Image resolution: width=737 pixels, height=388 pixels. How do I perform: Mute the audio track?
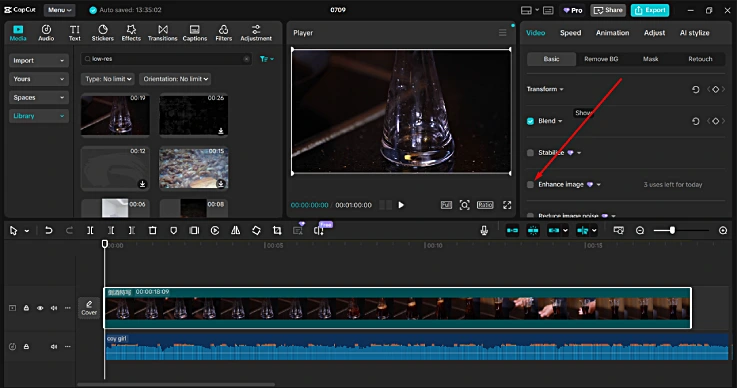54,347
